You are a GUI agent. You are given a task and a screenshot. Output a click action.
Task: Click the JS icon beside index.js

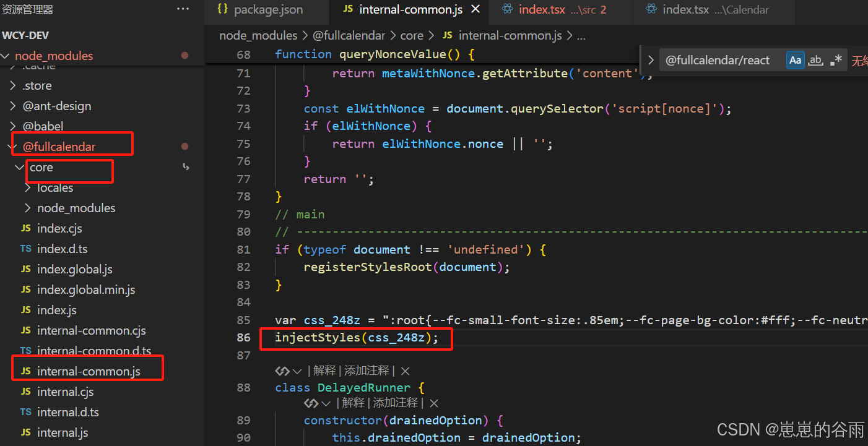(x=25, y=310)
